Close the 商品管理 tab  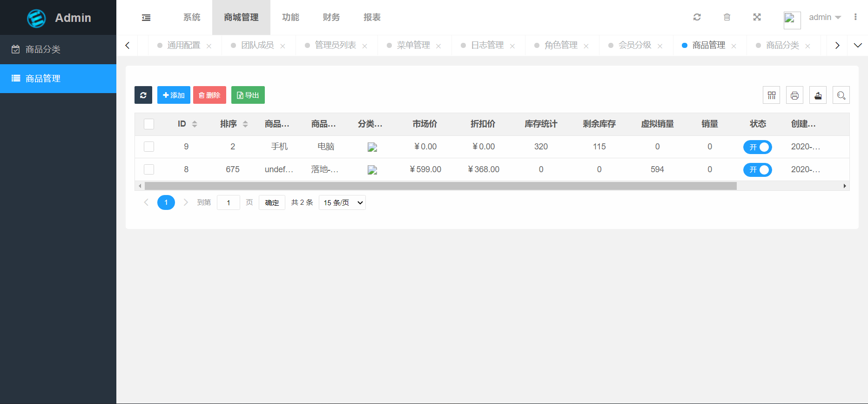point(734,46)
